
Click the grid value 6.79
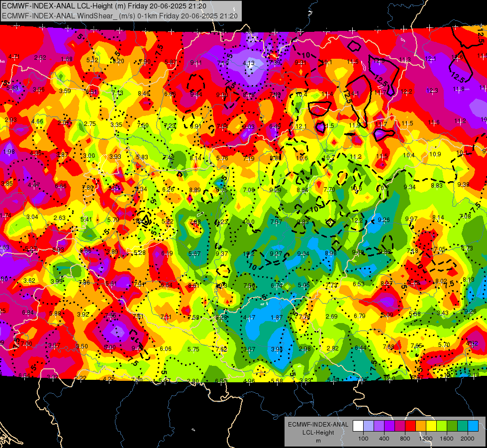coord(359,316)
